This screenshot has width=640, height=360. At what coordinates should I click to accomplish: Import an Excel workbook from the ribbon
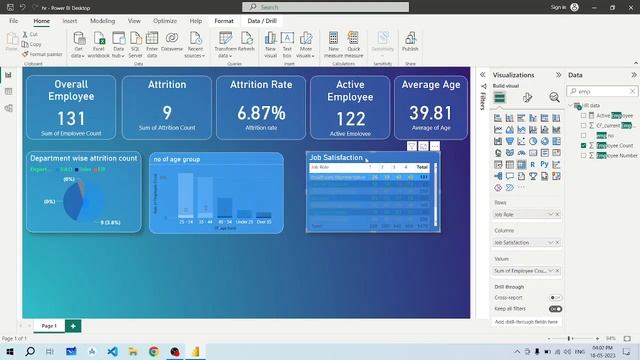[99, 45]
